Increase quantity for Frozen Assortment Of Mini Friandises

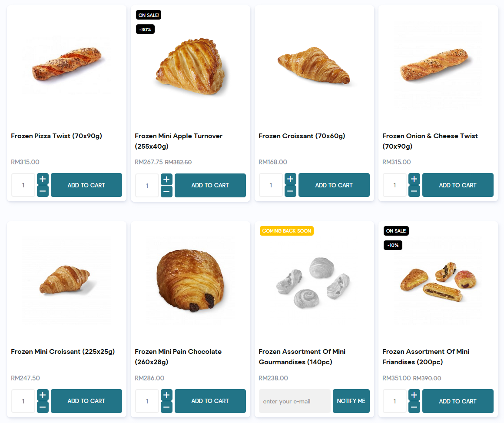pos(414,395)
